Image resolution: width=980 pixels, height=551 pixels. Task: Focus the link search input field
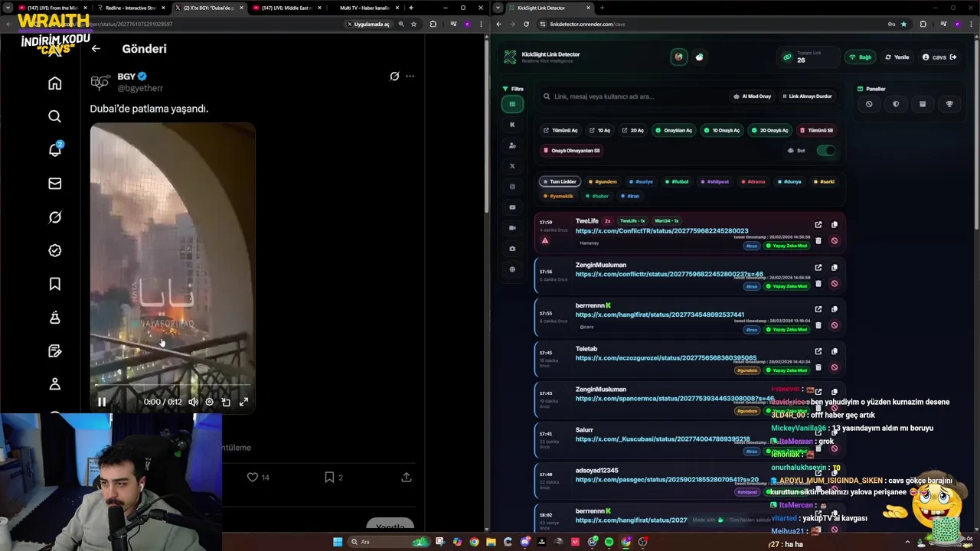pos(632,96)
